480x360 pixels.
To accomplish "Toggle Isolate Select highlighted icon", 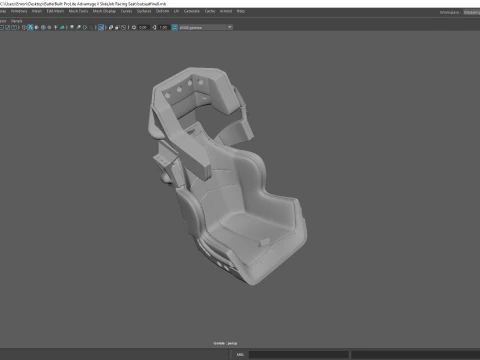I will pos(101,27).
